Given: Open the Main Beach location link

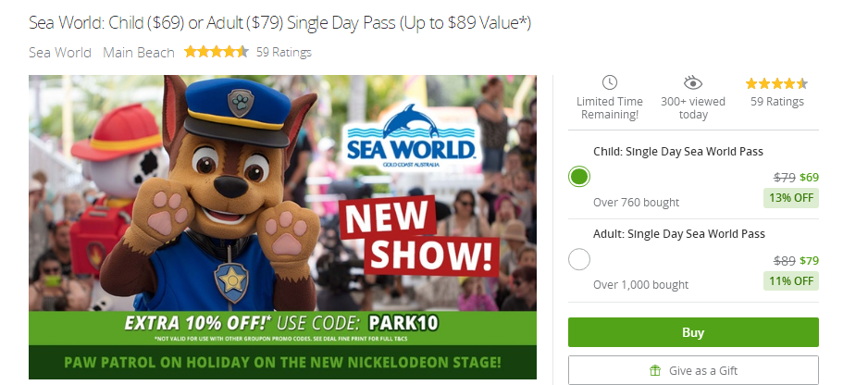Looking at the screenshot, I should pyautogui.click(x=139, y=53).
